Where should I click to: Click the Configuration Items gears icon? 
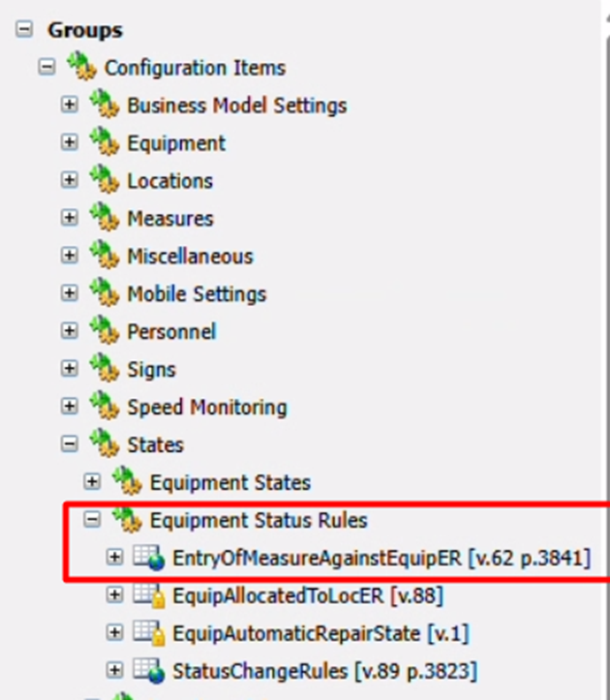pos(81,68)
